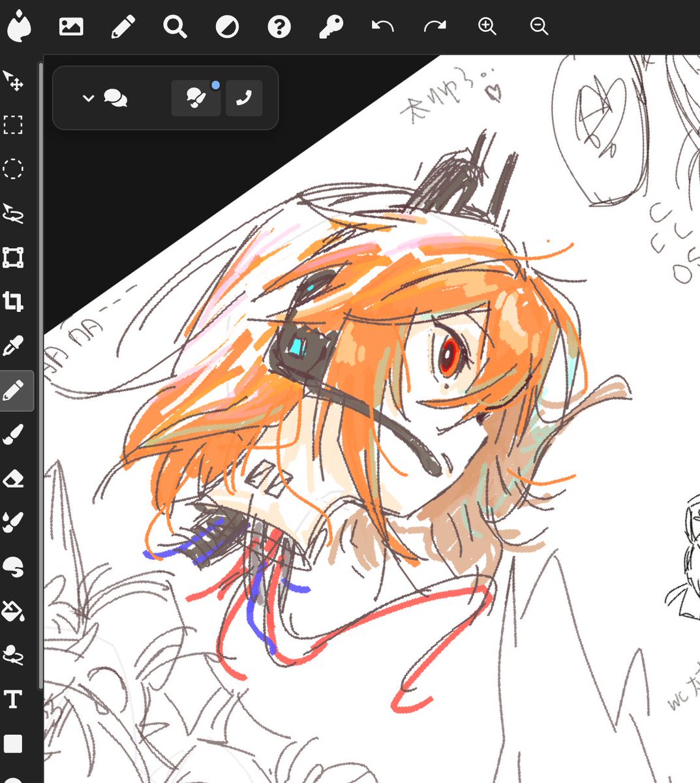The width and height of the screenshot is (700, 783).
Task: Open the image menu in the top bar
Action: pyautogui.click(x=71, y=27)
